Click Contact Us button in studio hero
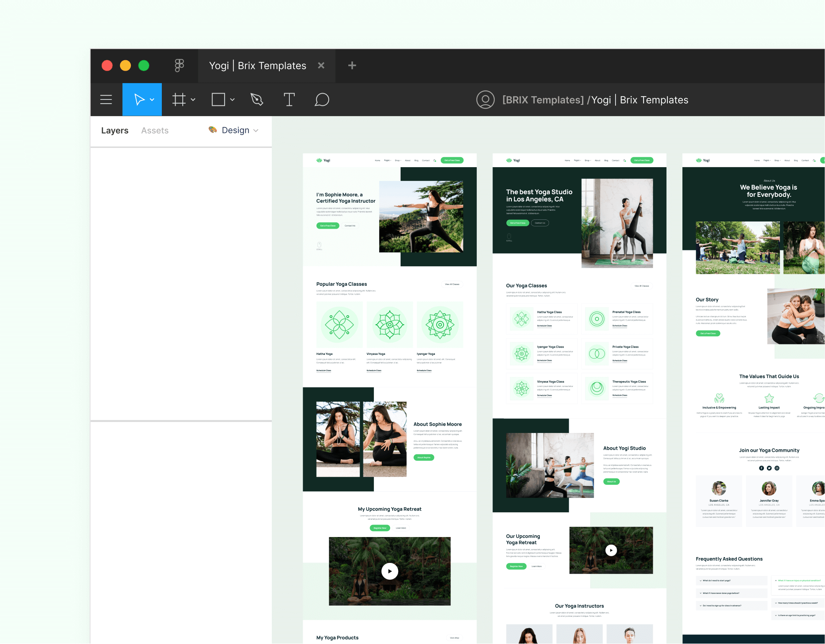The height and width of the screenshot is (644, 825). pos(540,223)
